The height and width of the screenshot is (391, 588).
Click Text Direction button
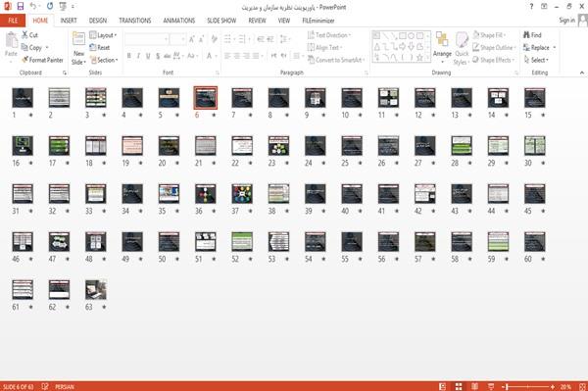[x=329, y=35]
